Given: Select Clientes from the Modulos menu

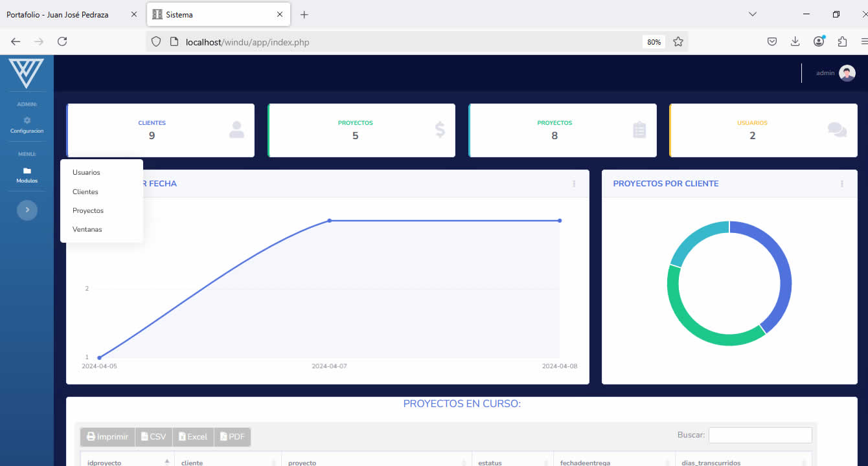Looking at the screenshot, I should pyautogui.click(x=86, y=192).
